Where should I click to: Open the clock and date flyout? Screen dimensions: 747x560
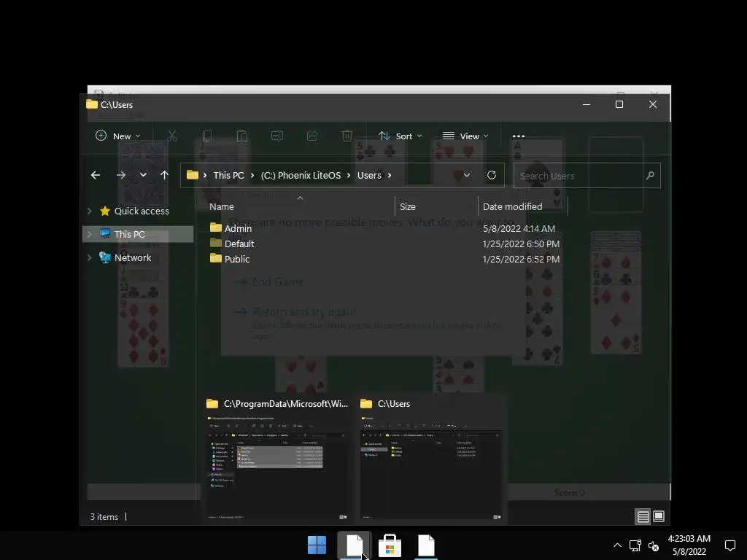click(x=689, y=545)
